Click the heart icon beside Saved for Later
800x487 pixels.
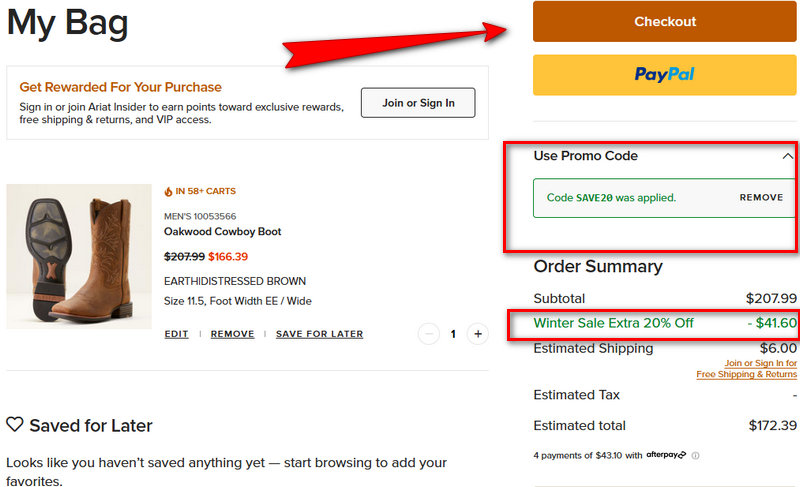15,425
